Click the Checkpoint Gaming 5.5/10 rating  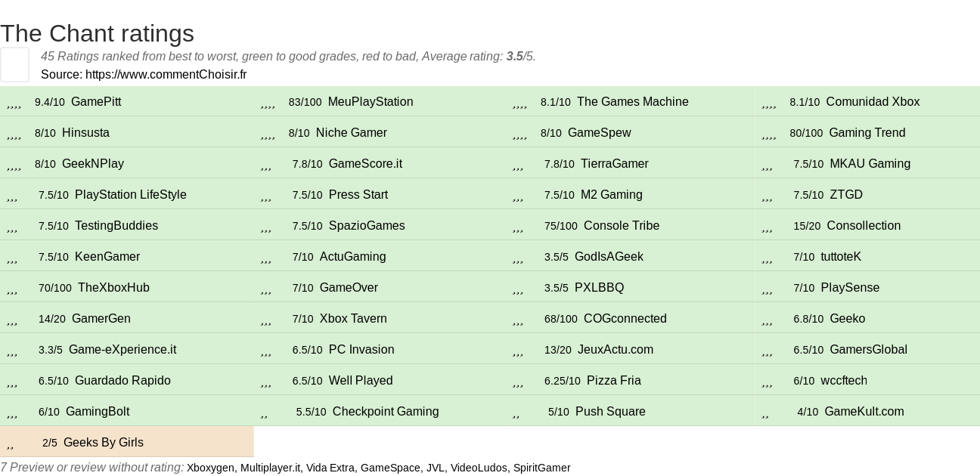tap(380, 411)
